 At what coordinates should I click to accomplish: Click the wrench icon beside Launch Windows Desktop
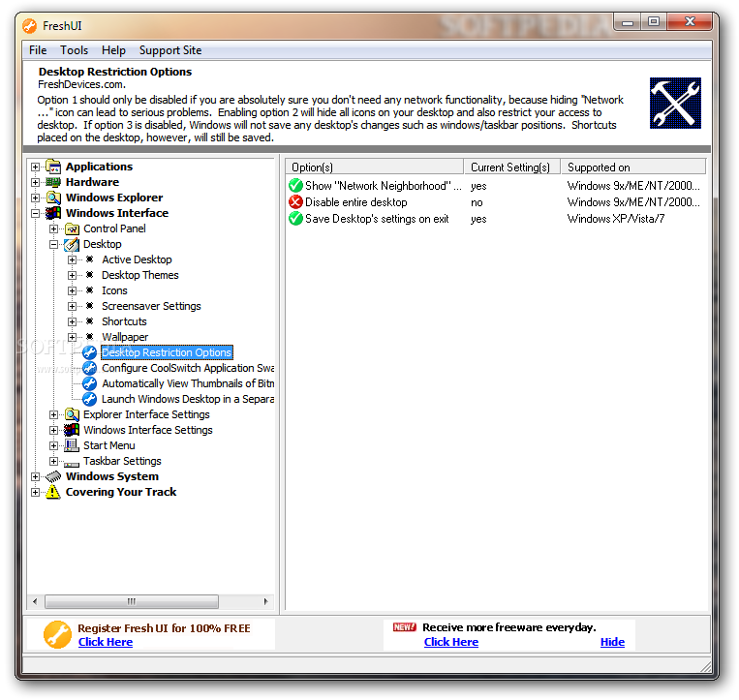[89, 399]
